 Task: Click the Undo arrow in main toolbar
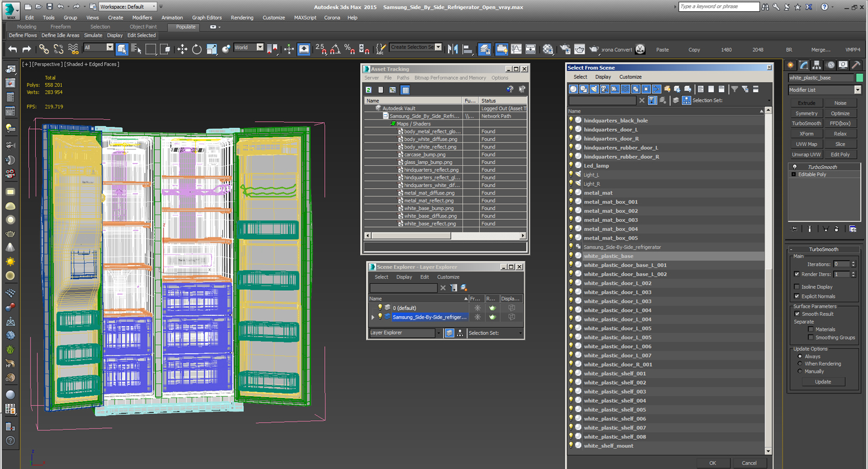[x=12, y=49]
